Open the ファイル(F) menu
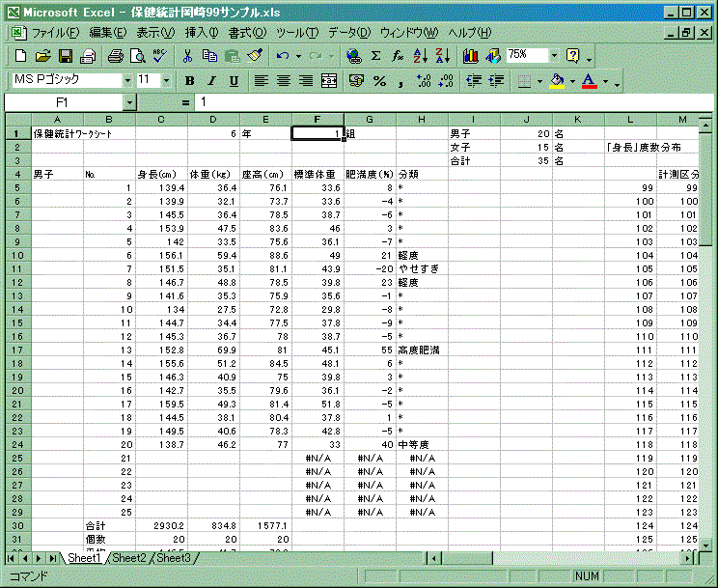The image size is (718, 588). (55, 33)
